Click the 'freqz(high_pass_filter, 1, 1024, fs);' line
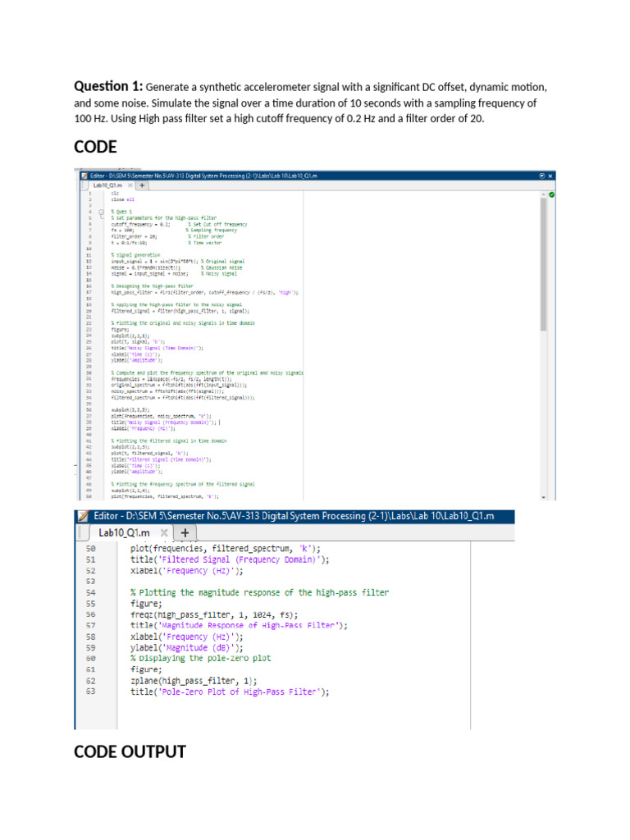 coord(214,614)
